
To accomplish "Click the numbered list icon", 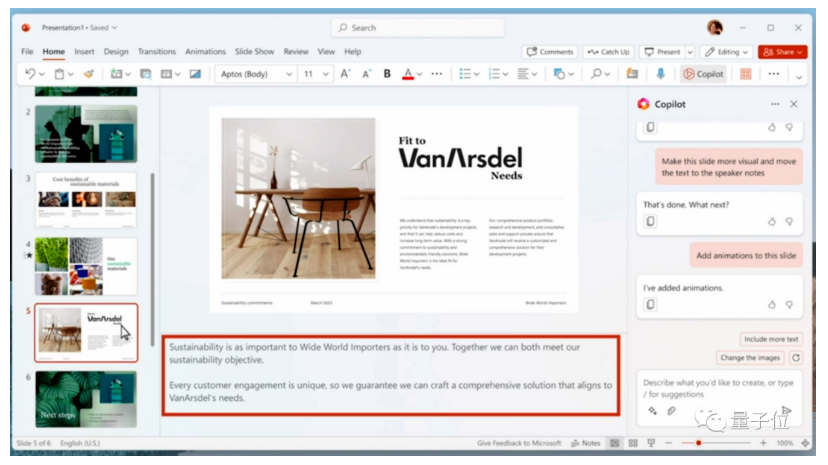I will click(x=494, y=74).
